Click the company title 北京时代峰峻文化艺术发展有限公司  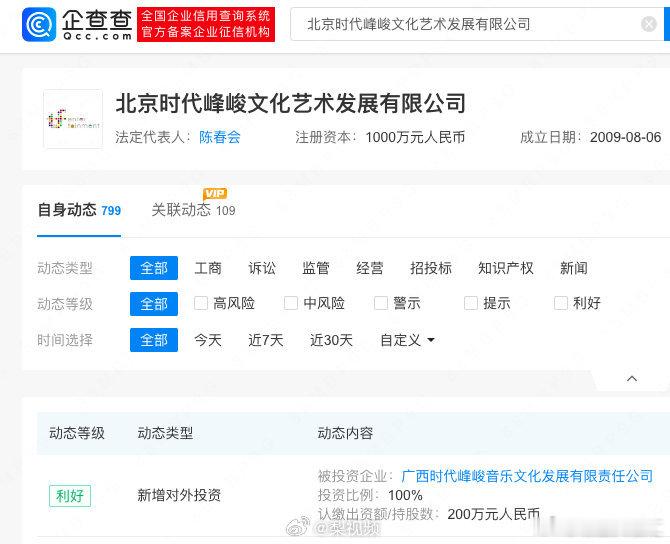point(291,103)
